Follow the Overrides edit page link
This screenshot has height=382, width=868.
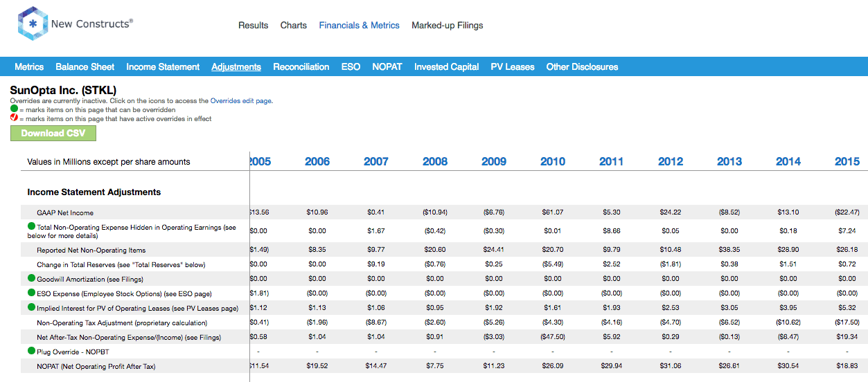[240, 101]
